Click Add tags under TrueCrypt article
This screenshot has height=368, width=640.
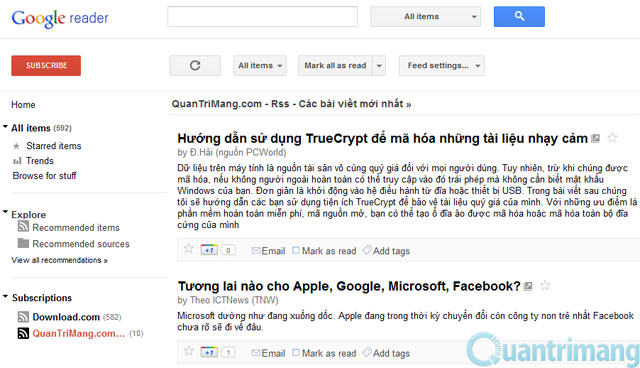coord(386,251)
